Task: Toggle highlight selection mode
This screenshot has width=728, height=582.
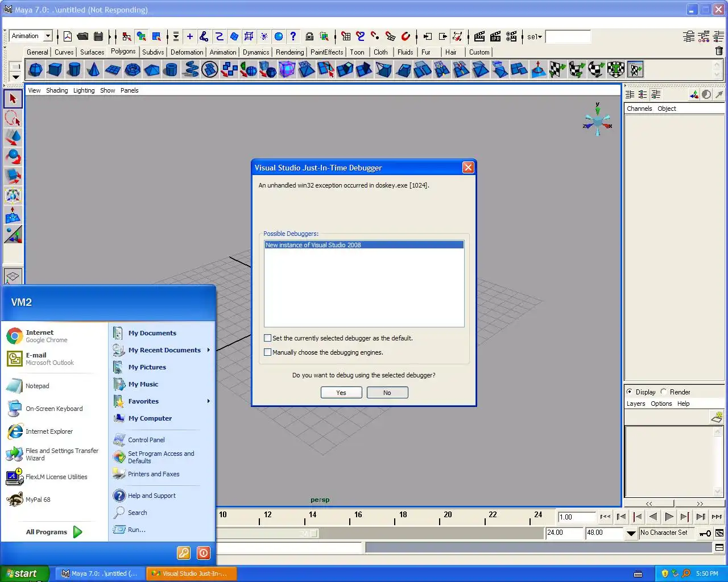Action: (324, 36)
